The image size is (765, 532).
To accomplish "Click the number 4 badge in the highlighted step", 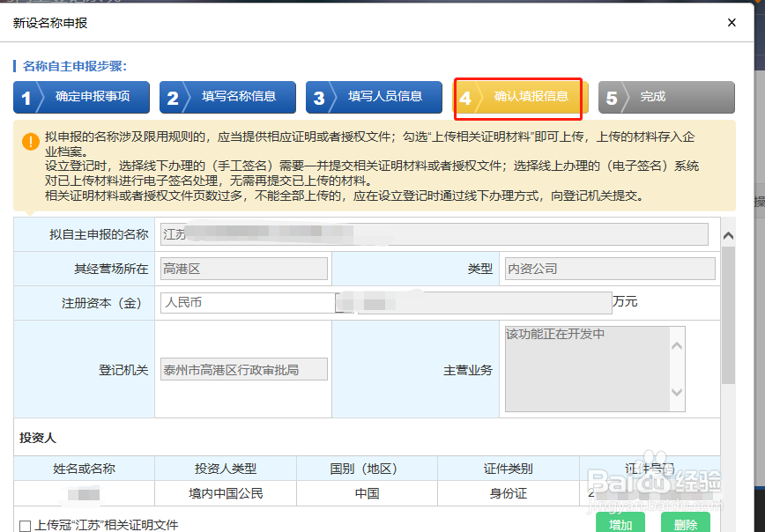I will click(x=465, y=98).
